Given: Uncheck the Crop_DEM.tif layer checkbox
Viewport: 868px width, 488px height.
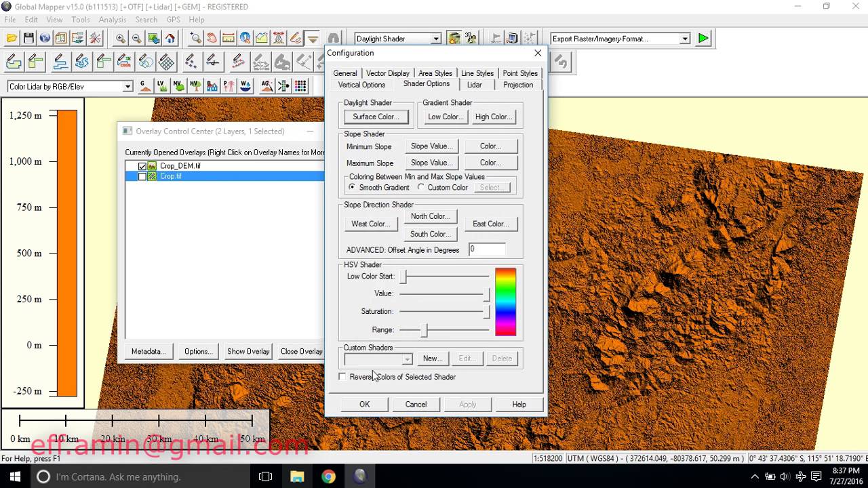Looking at the screenshot, I should pos(142,166).
